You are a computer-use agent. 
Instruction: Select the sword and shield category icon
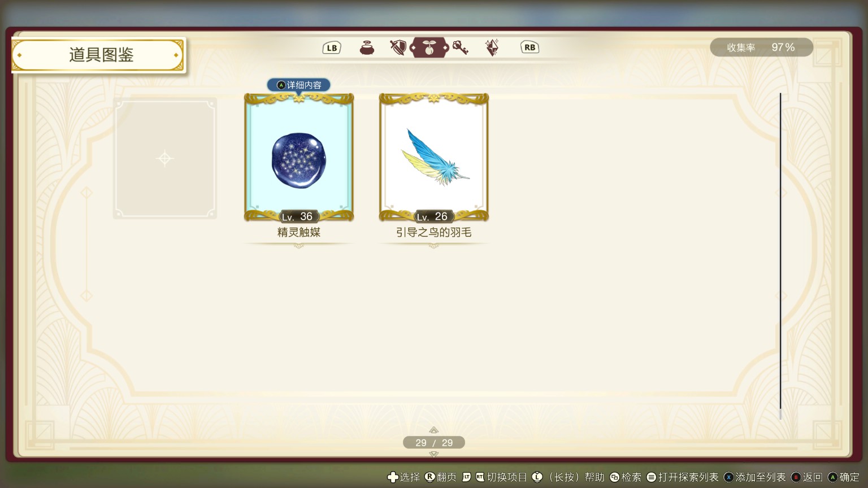[398, 48]
